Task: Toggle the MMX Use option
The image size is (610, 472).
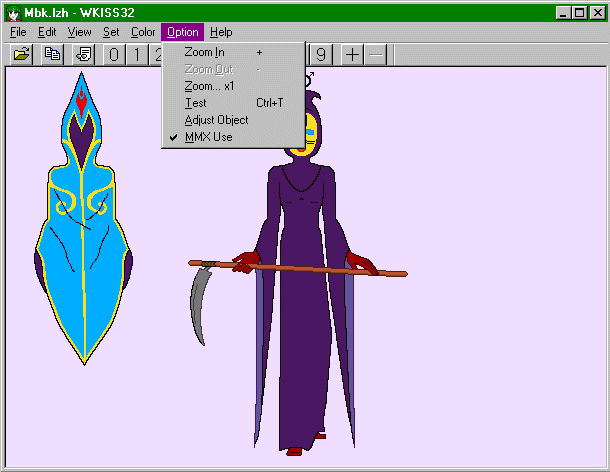Action: 208,137
